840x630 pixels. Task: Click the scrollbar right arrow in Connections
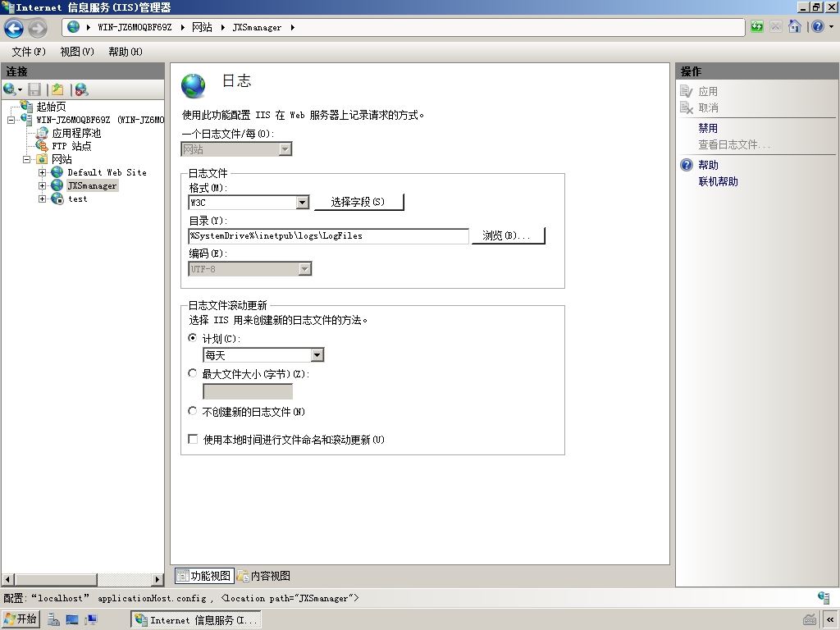coord(157,579)
